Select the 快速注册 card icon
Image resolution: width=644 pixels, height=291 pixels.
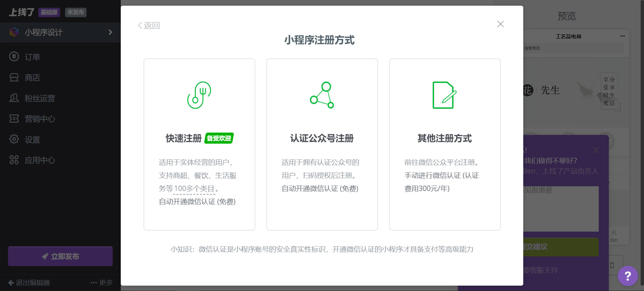[199, 95]
